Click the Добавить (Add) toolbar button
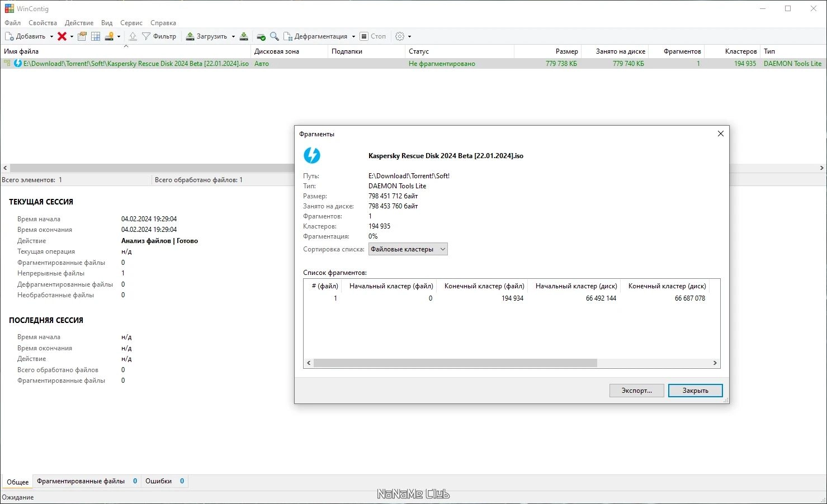Viewport: 827px width, 504px height. click(x=26, y=36)
